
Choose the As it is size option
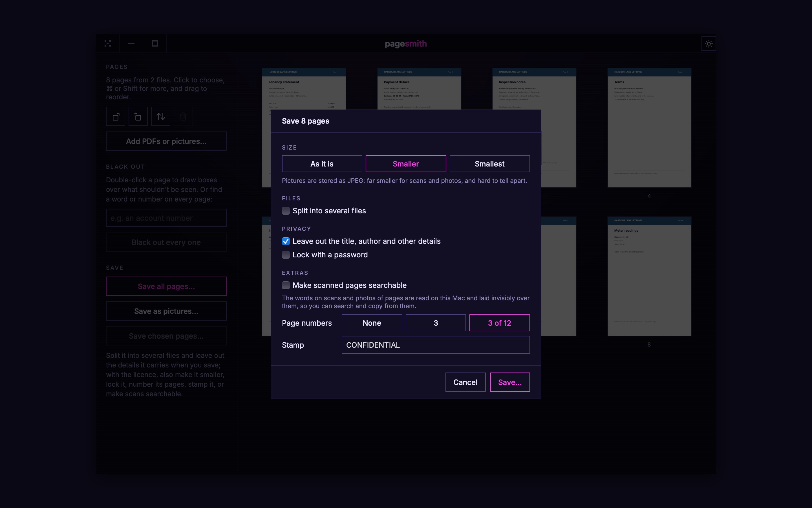click(322, 164)
